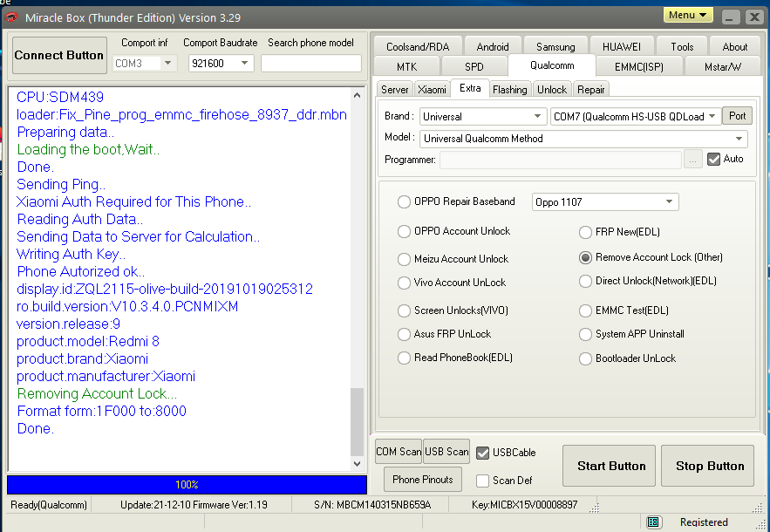The image size is (770, 532).
Task: Select the Repair sub-tab
Action: tap(590, 90)
